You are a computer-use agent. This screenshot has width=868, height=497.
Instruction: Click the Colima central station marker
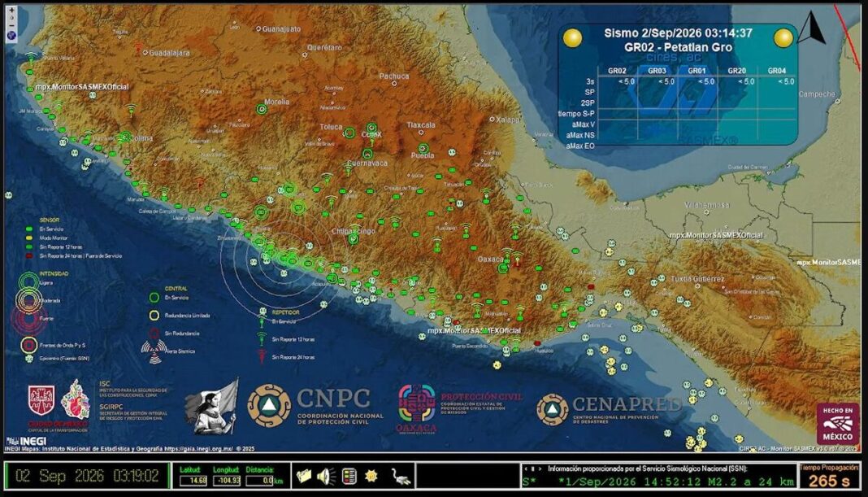click(126, 137)
